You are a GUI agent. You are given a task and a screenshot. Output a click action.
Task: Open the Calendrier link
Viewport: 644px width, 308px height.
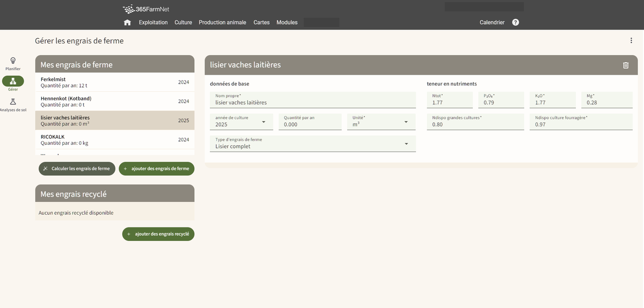492,23
